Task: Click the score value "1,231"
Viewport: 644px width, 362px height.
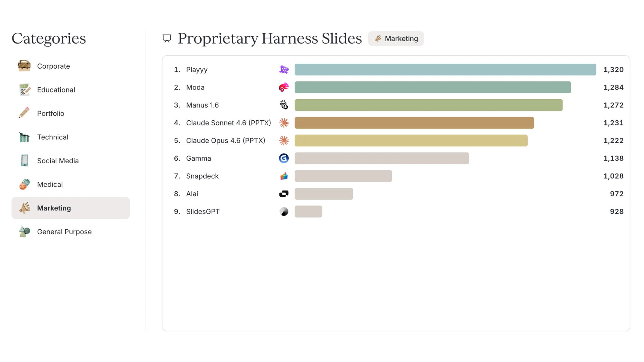Action: (613, 123)
